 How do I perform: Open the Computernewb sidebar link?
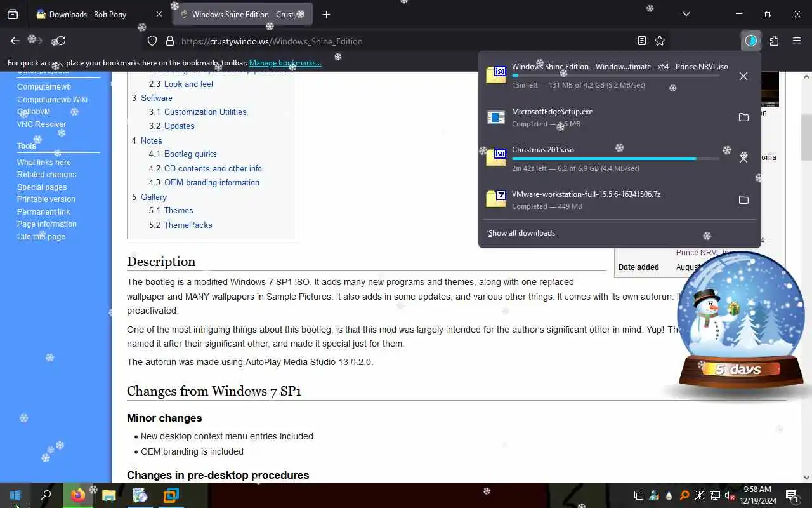click(44, 87)
